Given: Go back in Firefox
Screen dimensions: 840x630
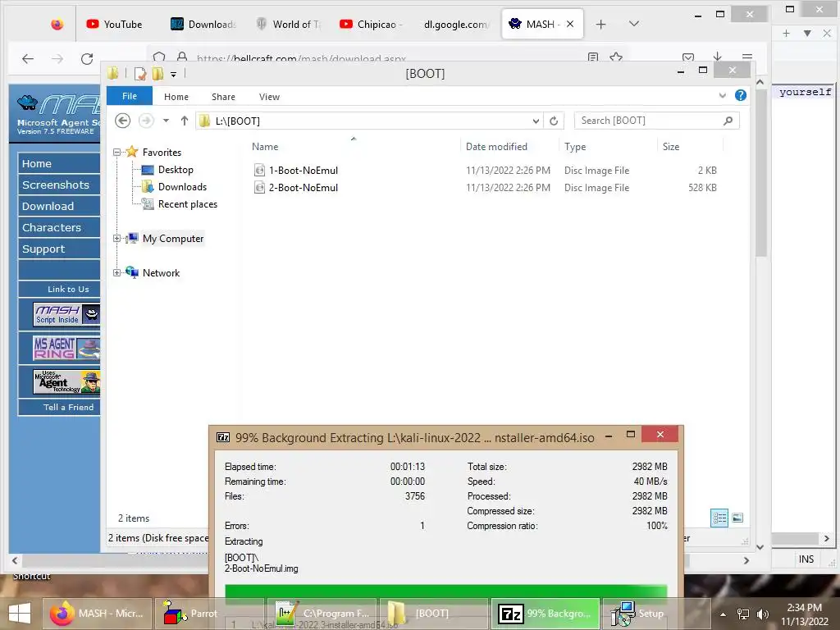Looking at the screenshot, I should [x=28, y=59].
